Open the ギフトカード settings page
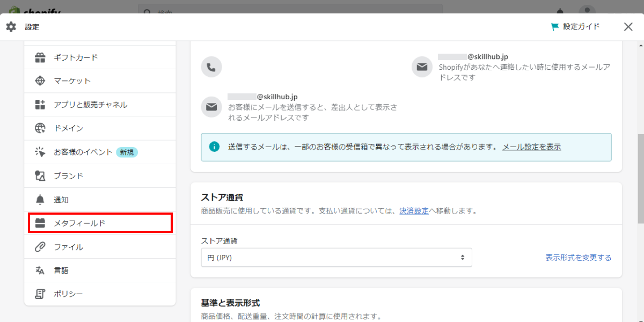This screenshot has width=644, height=322. pyautogui.click(x=100, y=57)
